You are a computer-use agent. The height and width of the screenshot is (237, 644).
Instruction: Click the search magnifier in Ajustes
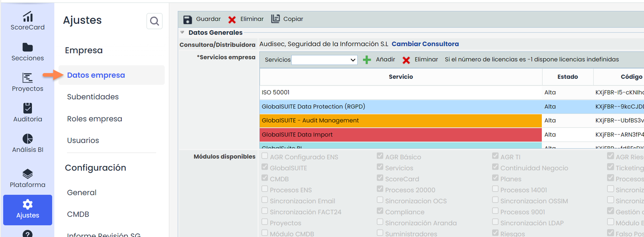pos(154,21)
